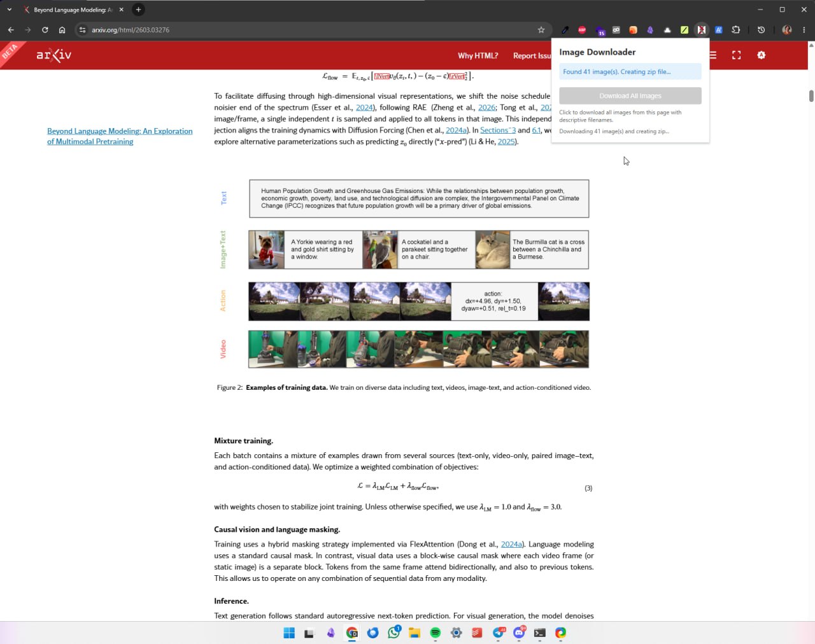Bookmark this page with the star icon

(541, 30)
